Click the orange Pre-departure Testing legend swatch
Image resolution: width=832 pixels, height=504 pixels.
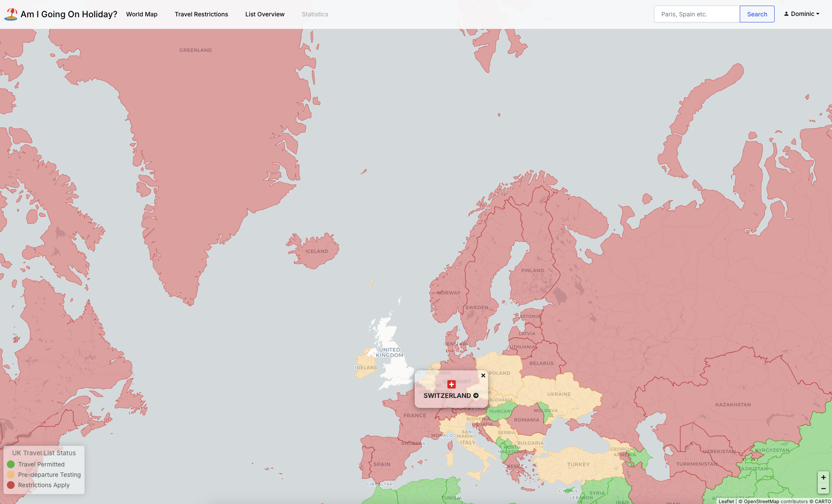point(11,475)
